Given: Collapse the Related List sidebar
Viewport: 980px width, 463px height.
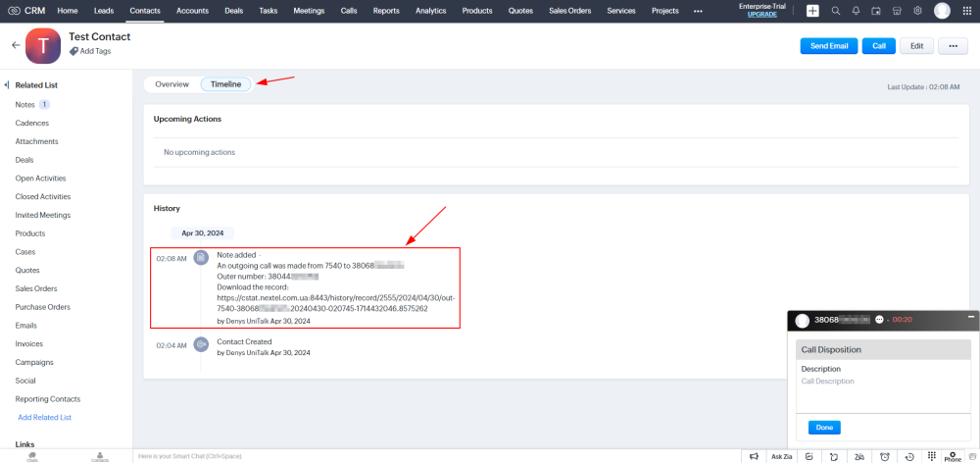Looking at the screenshot, I should pyautogui.click(x=6, y=85).
